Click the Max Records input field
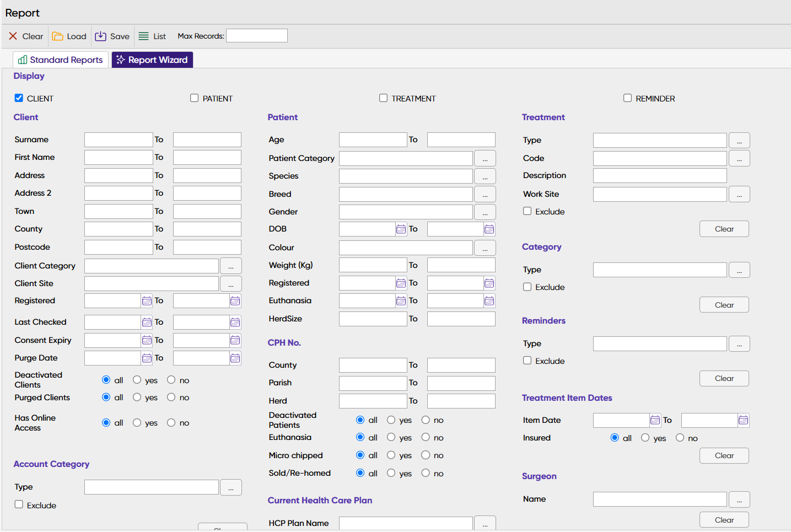Image resolution: width=791 pixels, height=532 pixels. coord(257,36)
